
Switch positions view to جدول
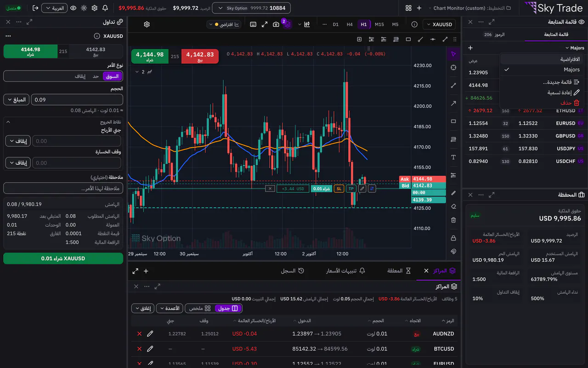coord(228,308)
